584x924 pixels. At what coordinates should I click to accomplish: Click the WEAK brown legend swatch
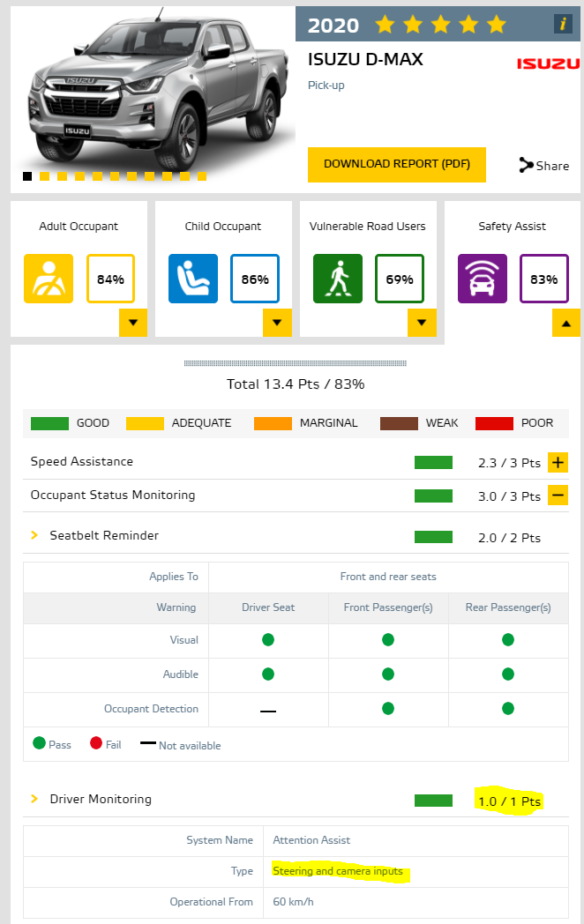pos(399,423)
